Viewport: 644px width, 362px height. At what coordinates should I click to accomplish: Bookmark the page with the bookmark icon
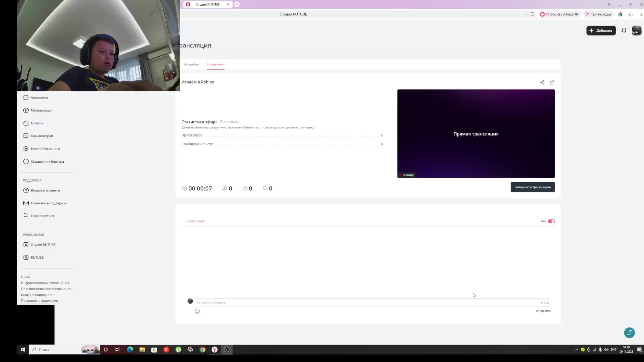click(532, 14)
